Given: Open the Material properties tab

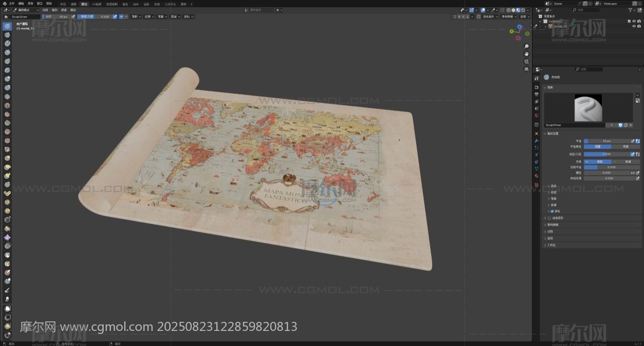Looking at the screenshot, I should tap(537, 176).
